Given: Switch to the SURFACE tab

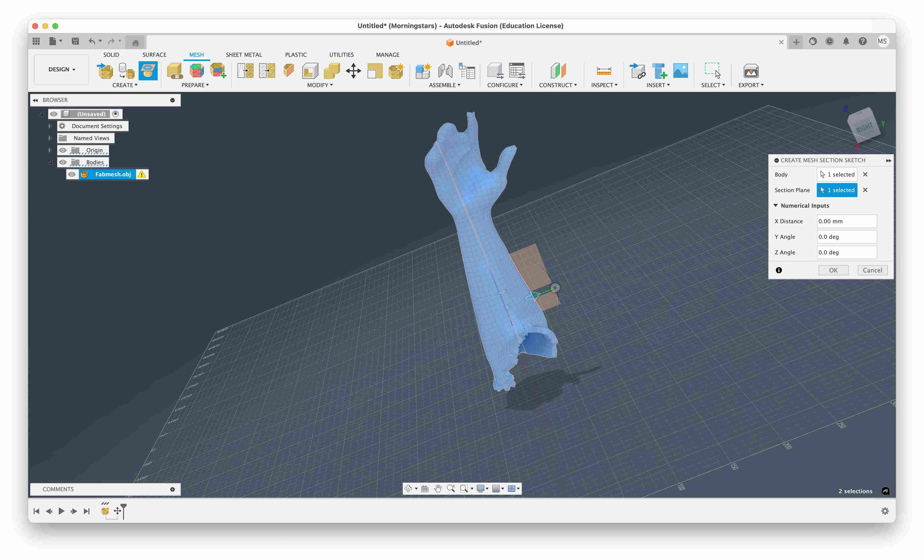Looking at the screenshot, I should click(154, 54).
